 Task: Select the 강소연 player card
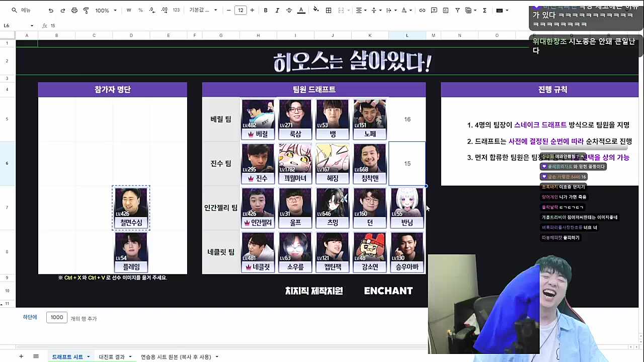(x=370, y=252)
